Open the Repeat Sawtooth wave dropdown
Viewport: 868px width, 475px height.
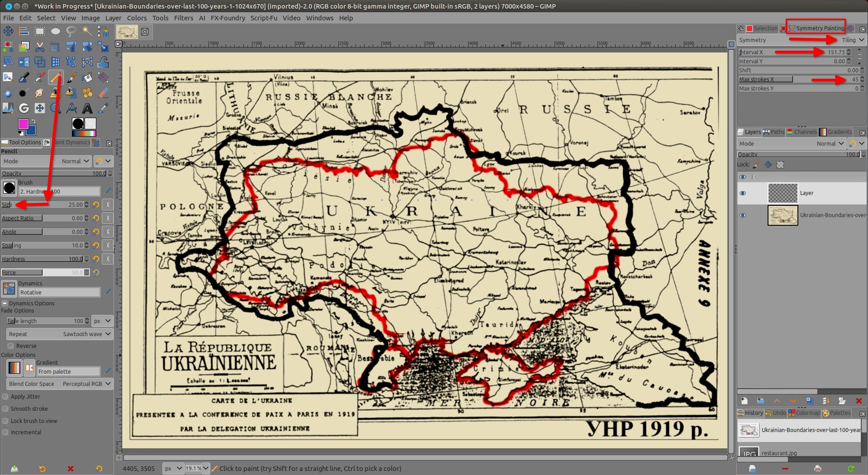[x=59, y=334]
